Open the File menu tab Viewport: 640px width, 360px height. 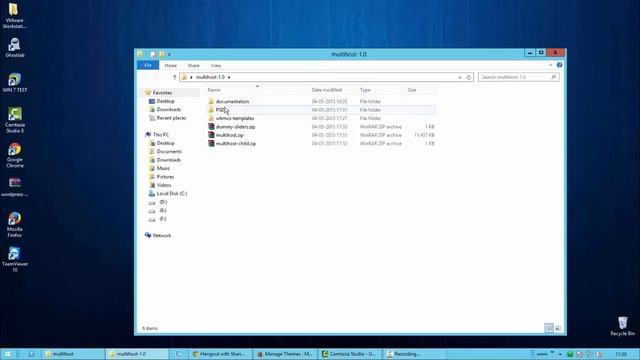pyautogui.click(x=148, y=65)
